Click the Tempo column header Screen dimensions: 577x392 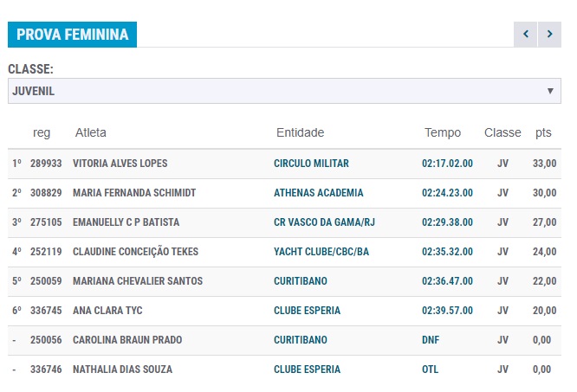tap(443, 133)
